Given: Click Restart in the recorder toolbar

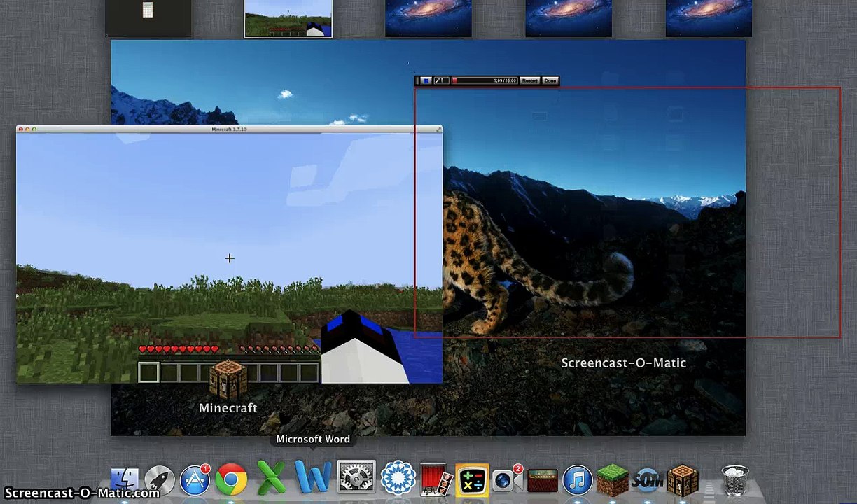Looking at the screenshot, I should [x=530, y=80].
